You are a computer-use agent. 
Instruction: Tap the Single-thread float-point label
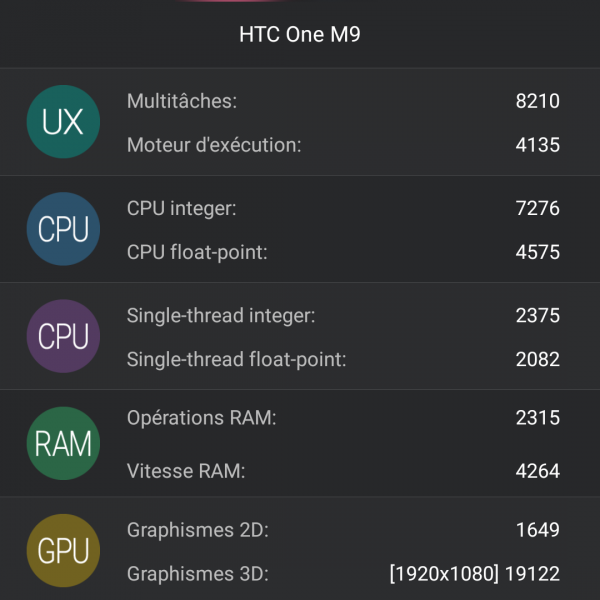(x=236, y=359)
